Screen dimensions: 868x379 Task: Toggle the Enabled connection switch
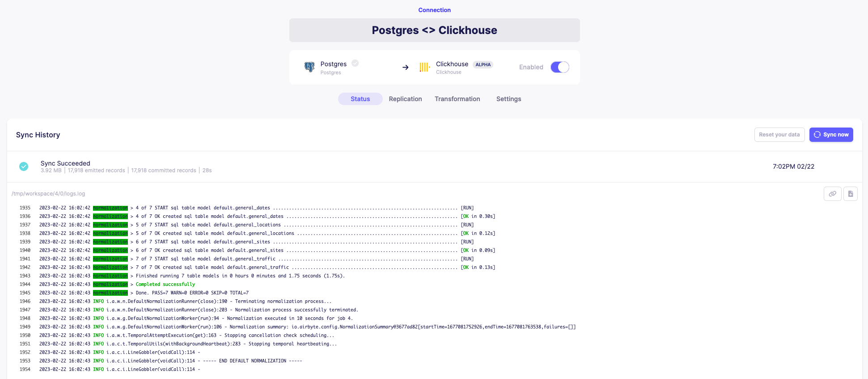pyautogui.click(x=560, y=67)
